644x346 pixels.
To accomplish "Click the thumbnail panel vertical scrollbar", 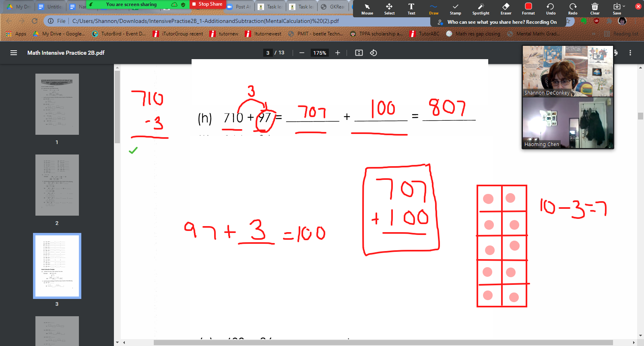I will point(117,107).
